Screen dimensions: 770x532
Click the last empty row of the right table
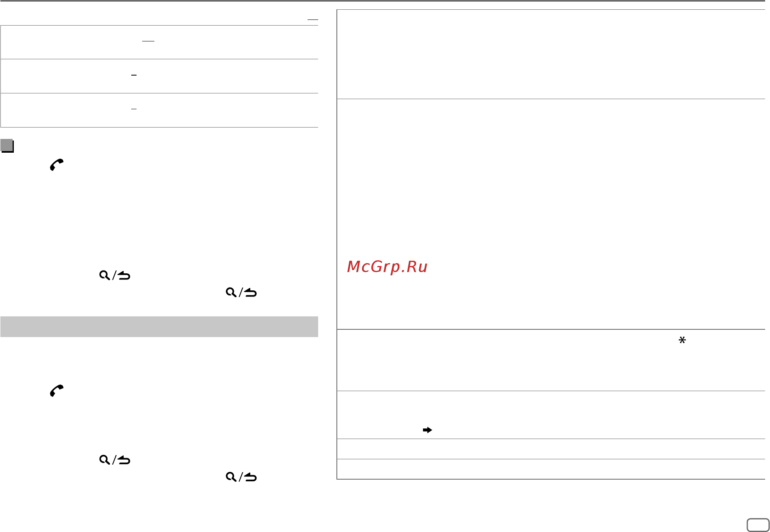[x=551, y=469]
